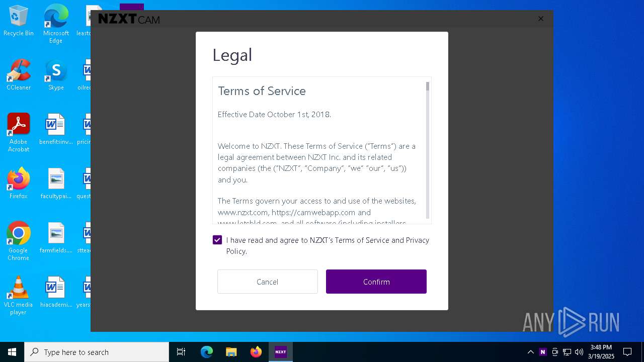644x362 pixels.
Task: Cancel the Legal dialog
Action: pos(267,282)
